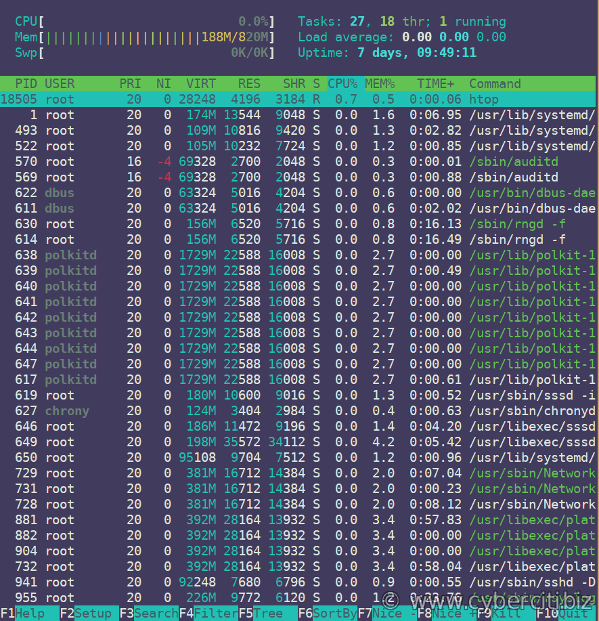Select rngd process row PID 614
This screenshot has width=599, height=621.
[x=298, y=239]
